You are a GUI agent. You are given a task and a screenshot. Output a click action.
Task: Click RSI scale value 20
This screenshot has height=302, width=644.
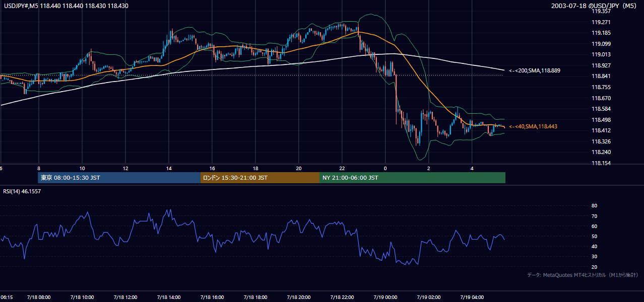click(x=594, y=267)
